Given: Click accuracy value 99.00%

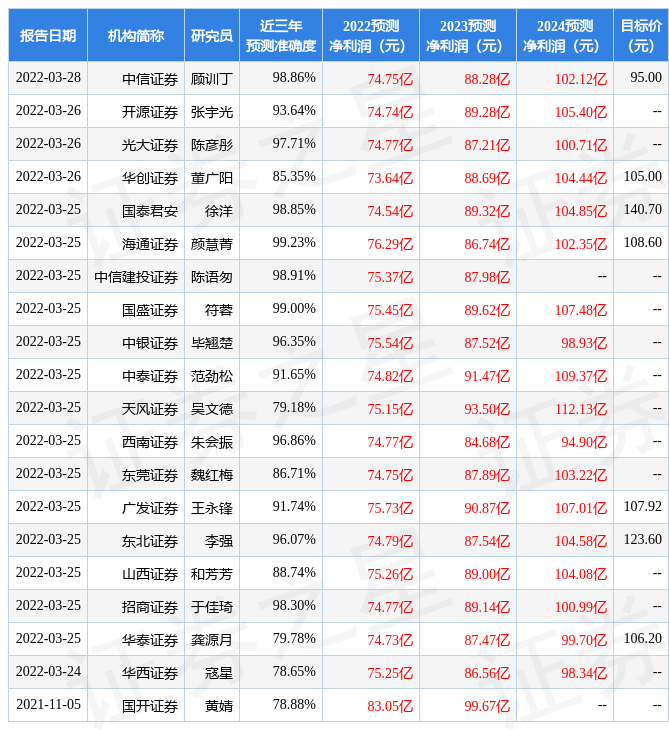Looking at the screenshot, I should pos(294,308).
